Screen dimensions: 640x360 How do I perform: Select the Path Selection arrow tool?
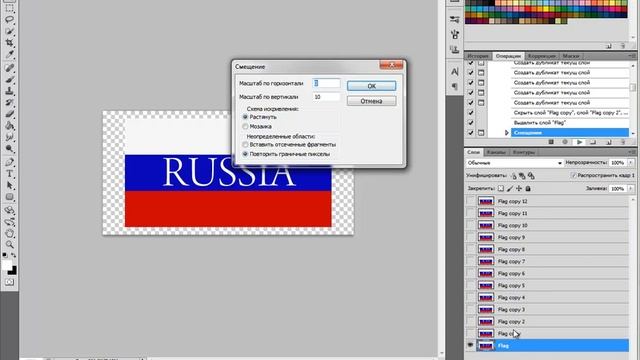point(9,186)
